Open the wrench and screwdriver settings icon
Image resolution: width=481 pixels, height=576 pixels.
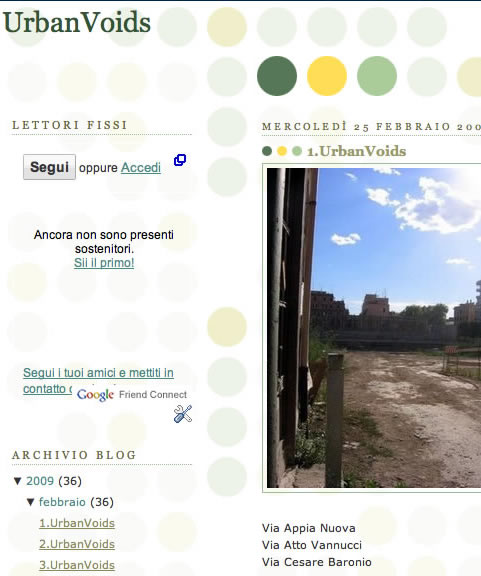183,414
